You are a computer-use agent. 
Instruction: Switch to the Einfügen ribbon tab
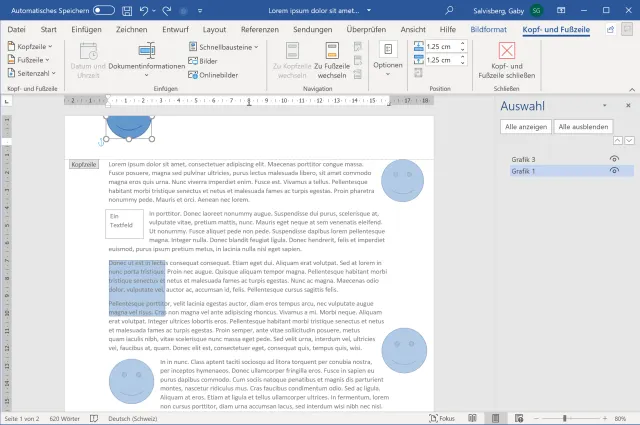(x=86, y=30)
